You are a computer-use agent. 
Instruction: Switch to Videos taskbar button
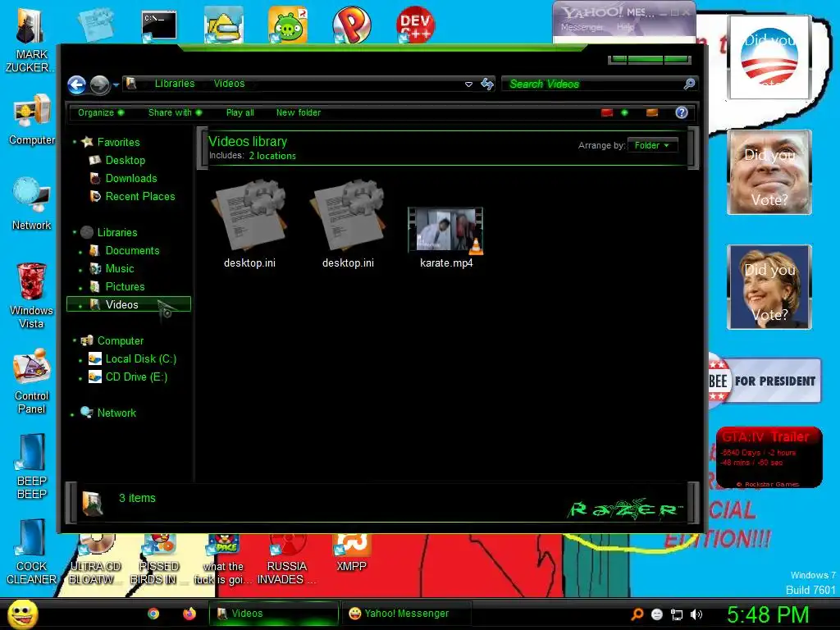(x=274, y=614)
